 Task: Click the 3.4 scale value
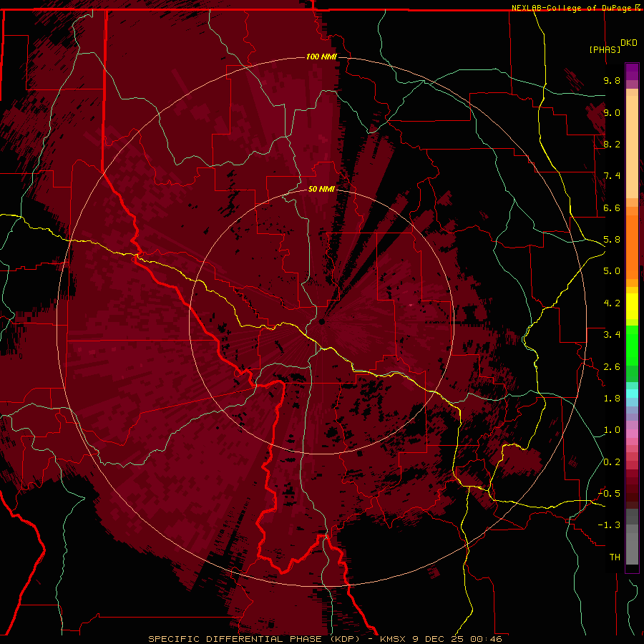pyautogui.click(x=612, y=335)
